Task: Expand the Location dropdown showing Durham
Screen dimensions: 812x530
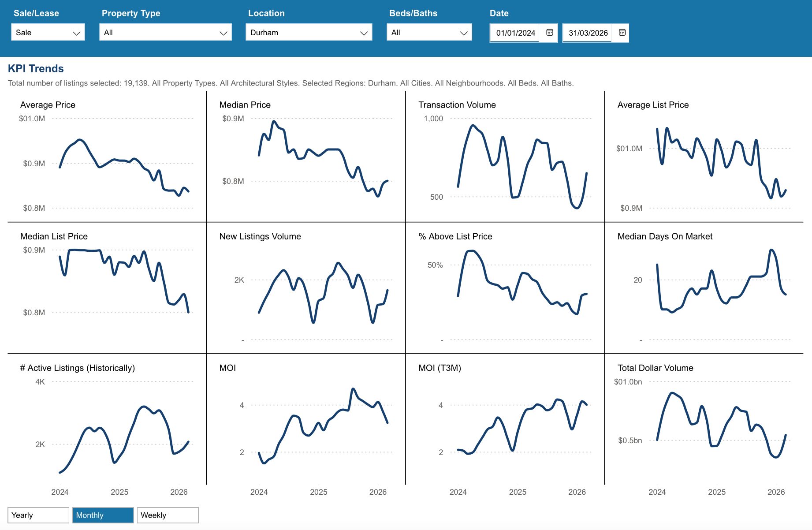Action: (309, 33)
